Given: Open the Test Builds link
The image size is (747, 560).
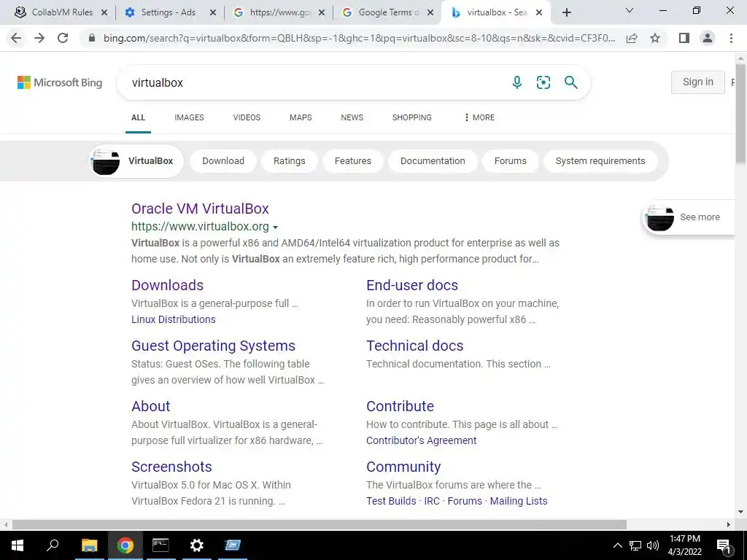Looking at the screenshot, I should 391,501.
